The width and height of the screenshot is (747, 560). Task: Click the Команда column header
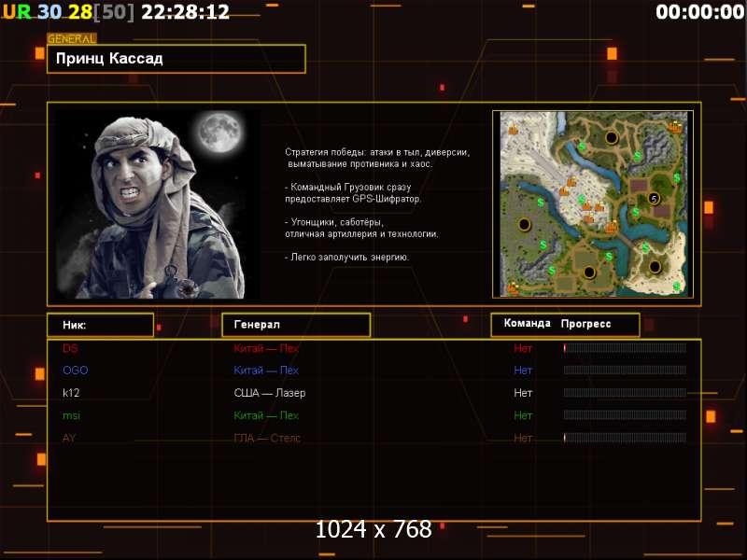click(528, 323)
